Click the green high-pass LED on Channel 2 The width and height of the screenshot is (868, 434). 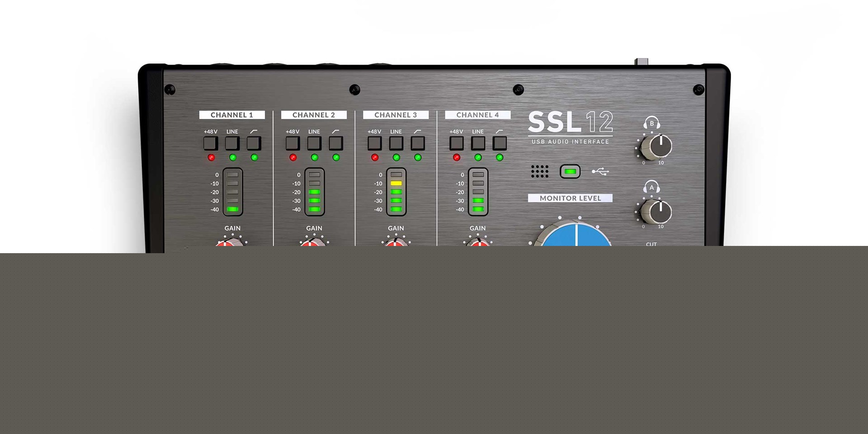[336, 157]
